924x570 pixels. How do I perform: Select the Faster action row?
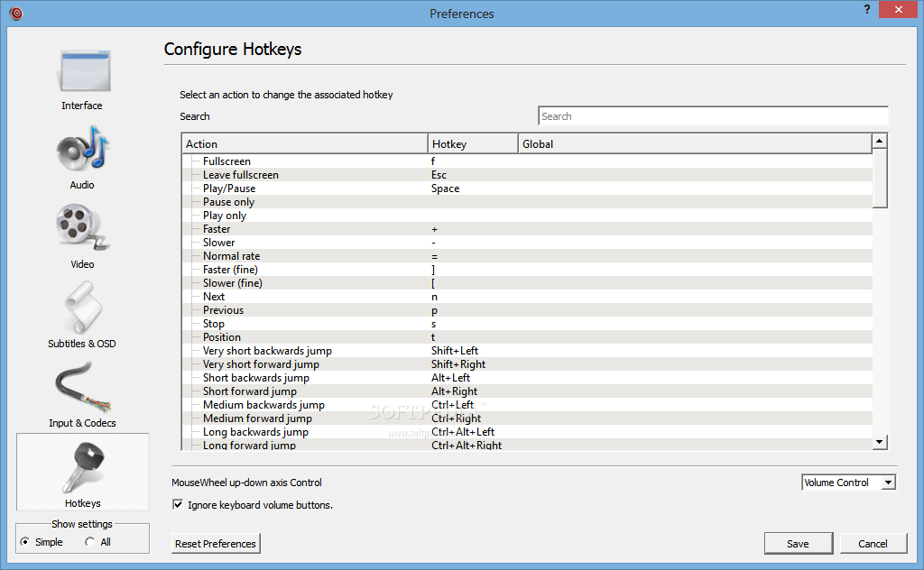[527, 228]
